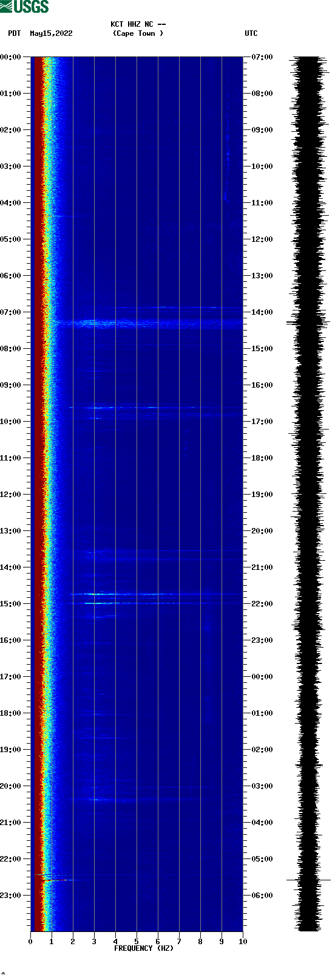335x980 pixels.
Task: Click the 13:00 PDT time label on left
Action: (x=11, y=531)
